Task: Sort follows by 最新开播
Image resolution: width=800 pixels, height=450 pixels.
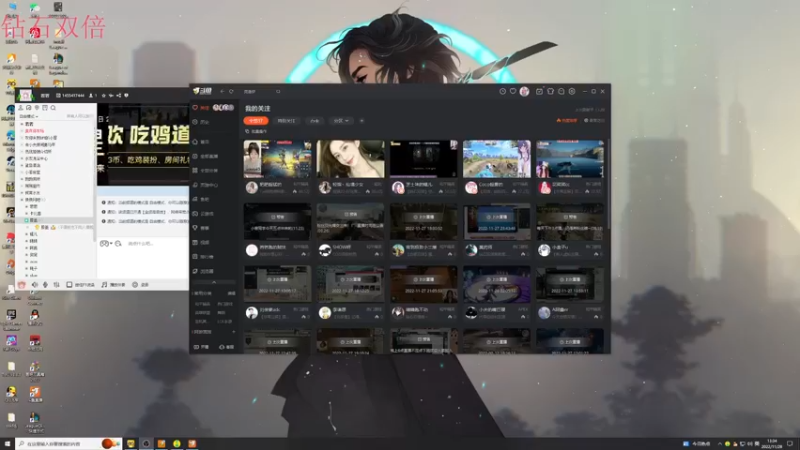Action: coord(594,120)
